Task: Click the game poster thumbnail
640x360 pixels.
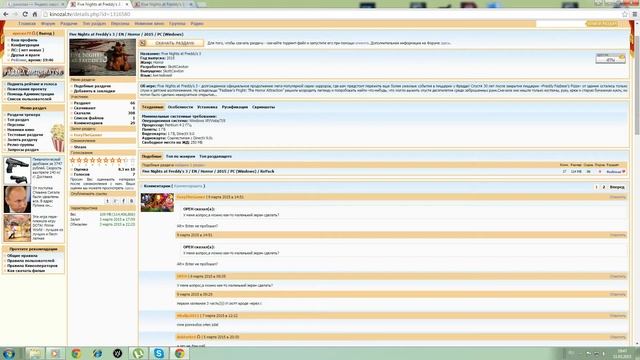Action: tap(102, 57)
